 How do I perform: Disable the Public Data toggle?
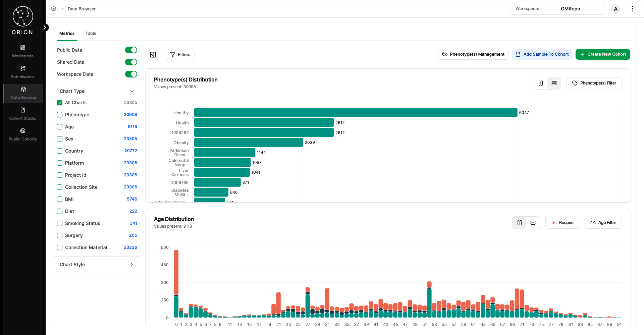(x=131, y=50)
